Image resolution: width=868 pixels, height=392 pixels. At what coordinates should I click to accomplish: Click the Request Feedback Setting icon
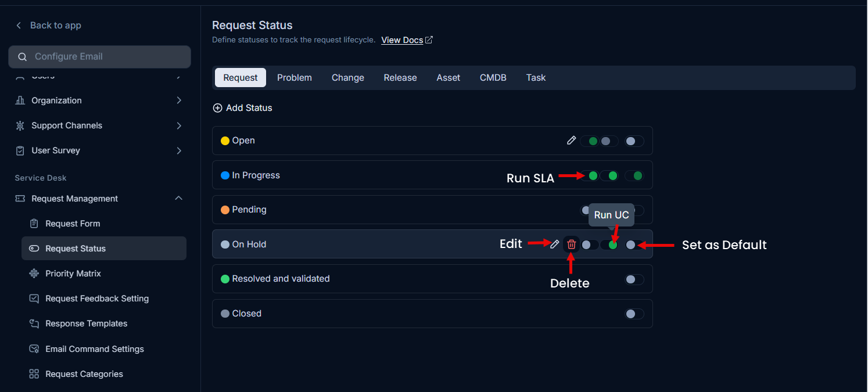coord(34,299)
